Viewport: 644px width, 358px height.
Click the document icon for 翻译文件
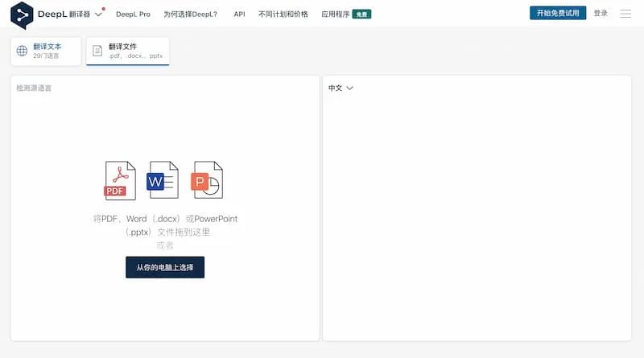point(97,51)
